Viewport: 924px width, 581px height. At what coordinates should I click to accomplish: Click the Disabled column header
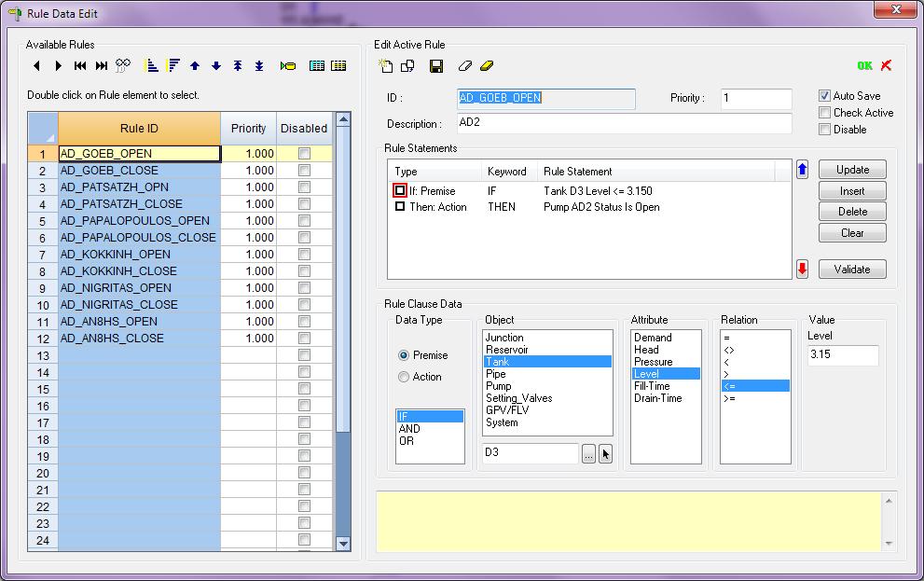tap(304, 129)
